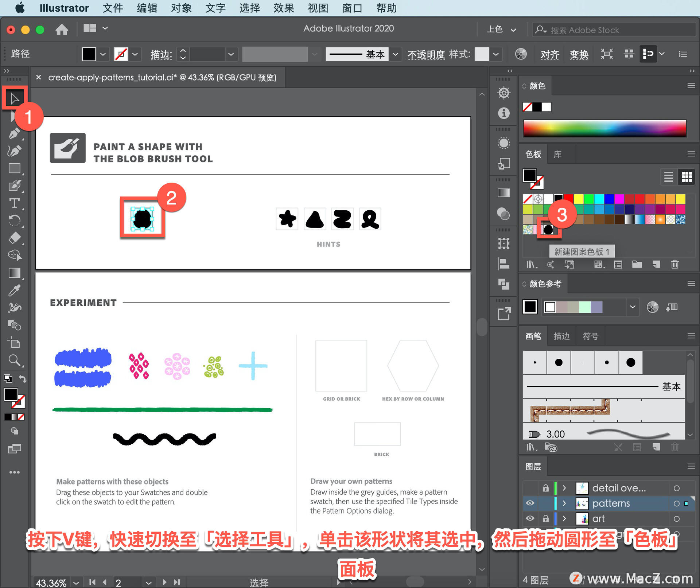Choose the Eraser tool
700x588 pixels.
click(14, 238)
